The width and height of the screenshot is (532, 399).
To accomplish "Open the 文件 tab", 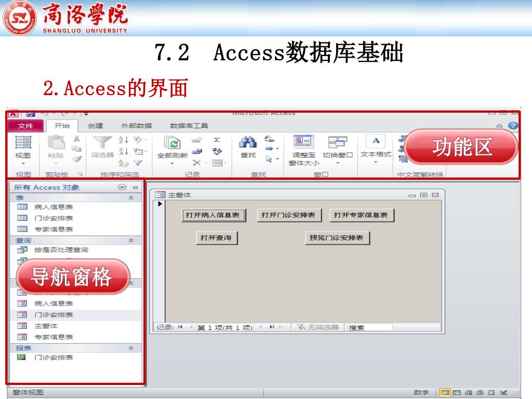I will pyautogui.click(x=25, y=126).
